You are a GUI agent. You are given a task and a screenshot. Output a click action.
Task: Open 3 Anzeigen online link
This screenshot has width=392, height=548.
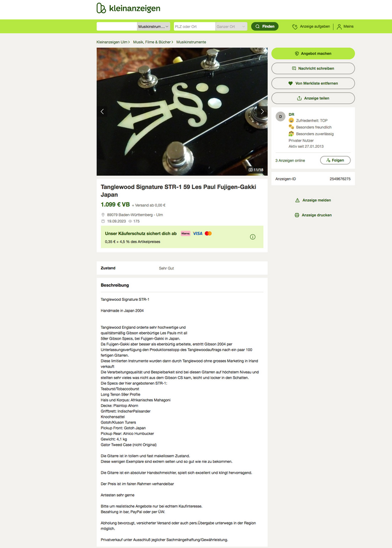pos(290,160)
